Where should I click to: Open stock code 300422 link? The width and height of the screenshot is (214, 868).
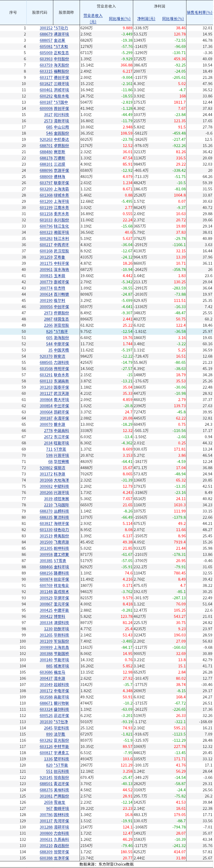pos(46,617)
